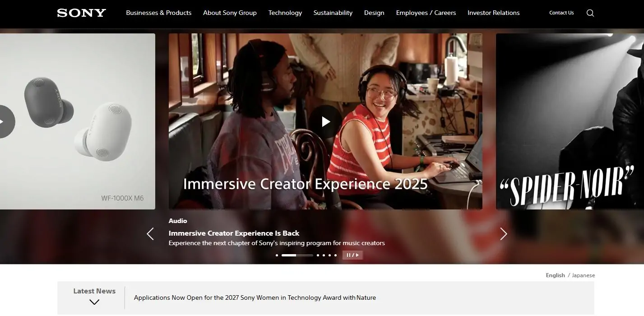Open Investor Relations menu
Viewport: 644px width, 316px height.
[494, 13]
